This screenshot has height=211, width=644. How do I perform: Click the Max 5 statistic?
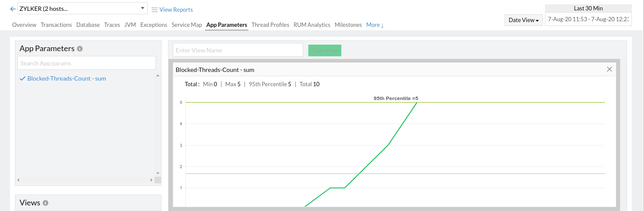click(233, 84)
